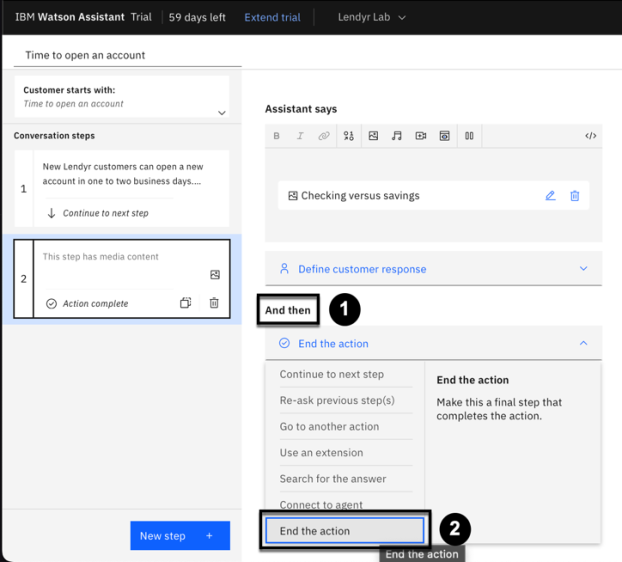The height and width of the screenshot is (562, 622).
Task: Select conversation step 1 card
Action: pyautogui.click(x=122, y=188)
